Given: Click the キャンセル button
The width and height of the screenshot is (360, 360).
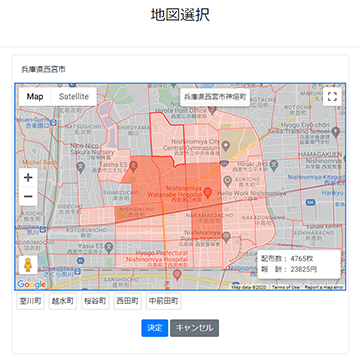Looking at the screenshot, I should click(194, 328).
